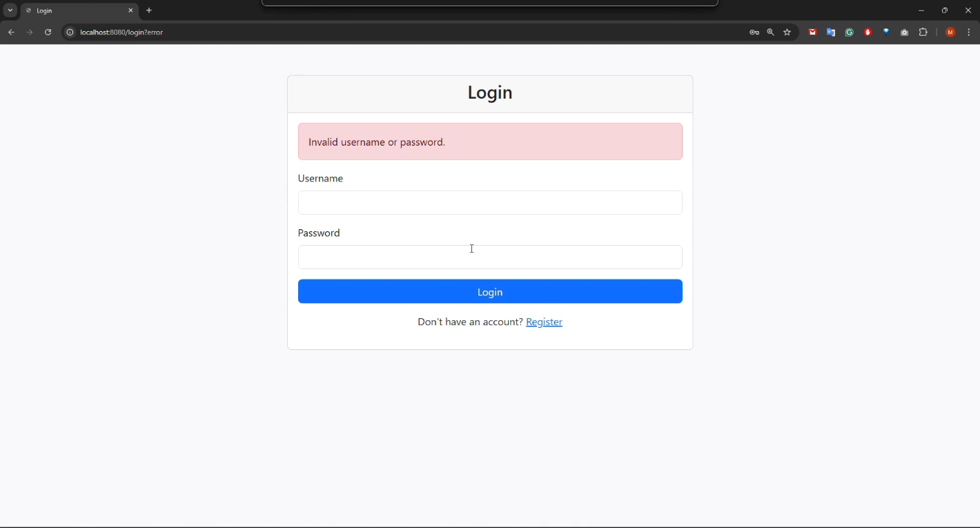Click the camera screenshot extension icon
The width and height of the screenshot is (980, 528).
pos(905,32)
